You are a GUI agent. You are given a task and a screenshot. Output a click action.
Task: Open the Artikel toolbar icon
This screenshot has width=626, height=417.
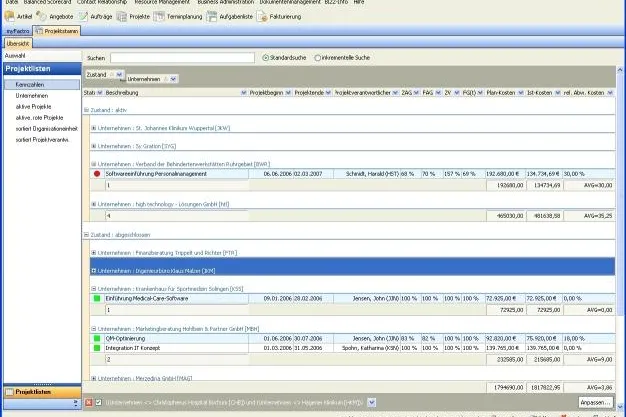point(9,16)
